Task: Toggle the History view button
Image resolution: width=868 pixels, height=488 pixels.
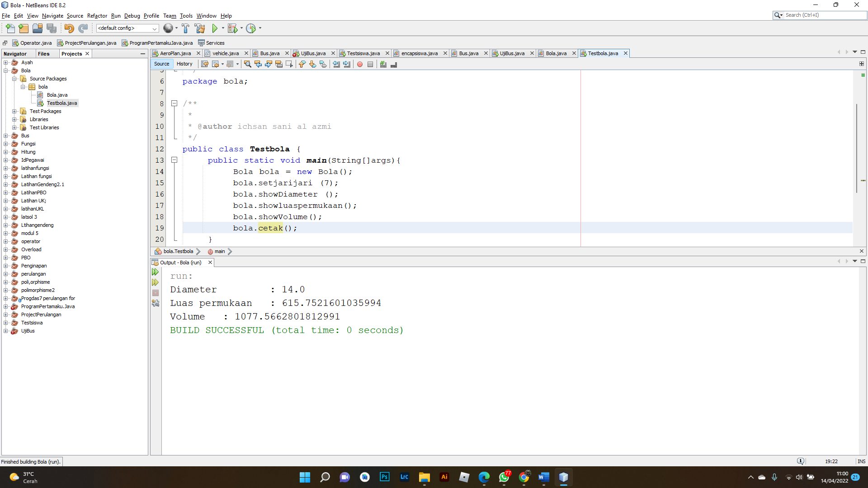Action: [x=184, y=64]
